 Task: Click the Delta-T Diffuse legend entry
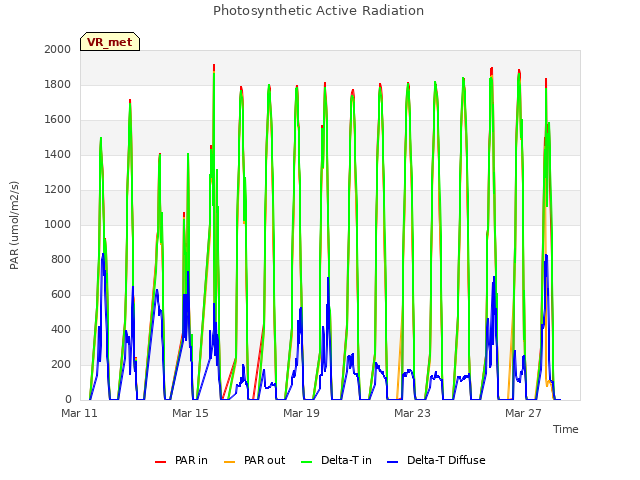pos(436,460)
